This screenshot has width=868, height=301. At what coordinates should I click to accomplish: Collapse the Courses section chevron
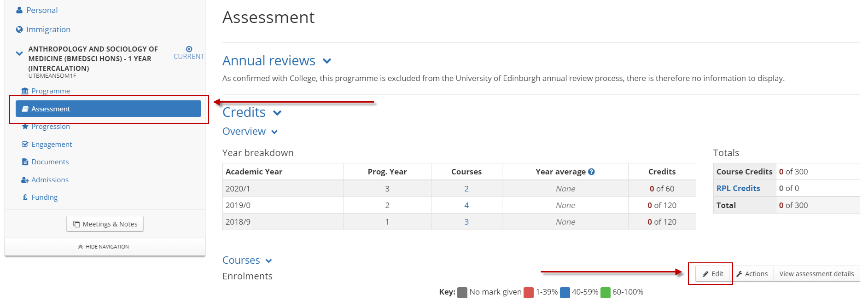pyautogui.click(x=268, y=261)
